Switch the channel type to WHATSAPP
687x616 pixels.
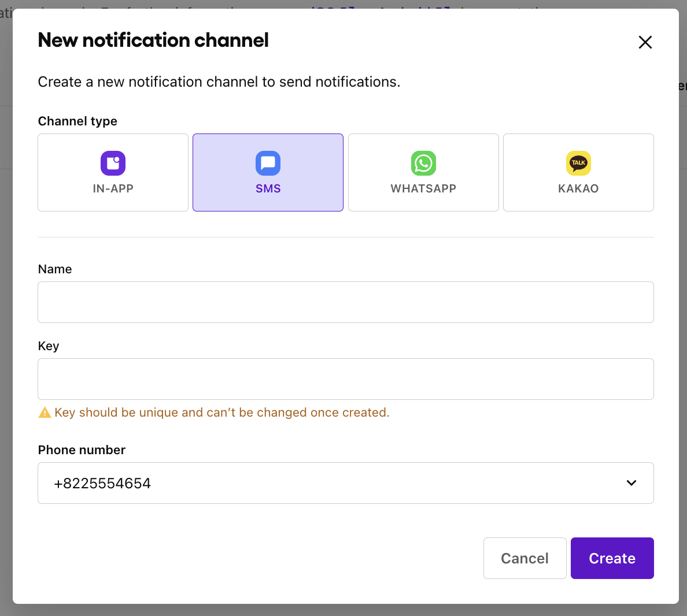pos(423,172)
